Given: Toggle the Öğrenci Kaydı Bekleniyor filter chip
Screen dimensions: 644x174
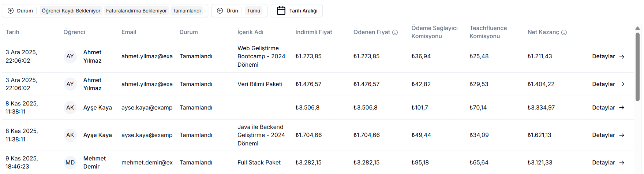Looking at the screenshot, I should [71, 11].
